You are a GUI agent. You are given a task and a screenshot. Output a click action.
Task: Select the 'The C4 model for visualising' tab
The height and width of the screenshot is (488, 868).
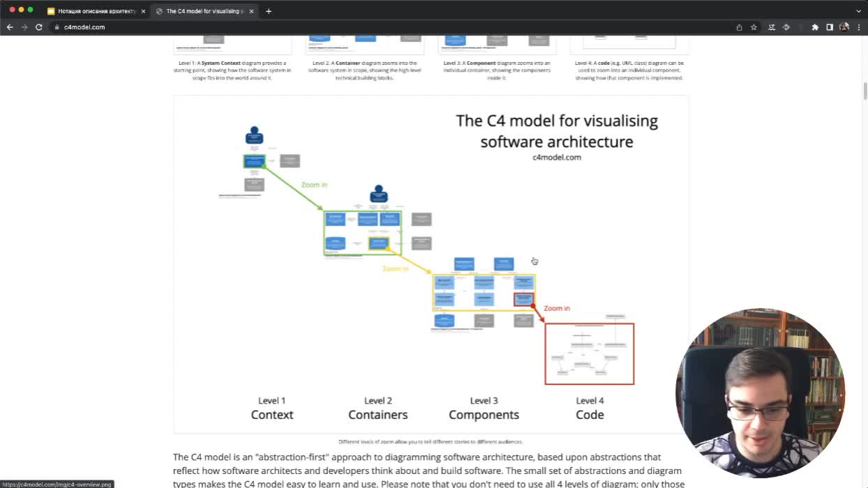tap(204, 11)
